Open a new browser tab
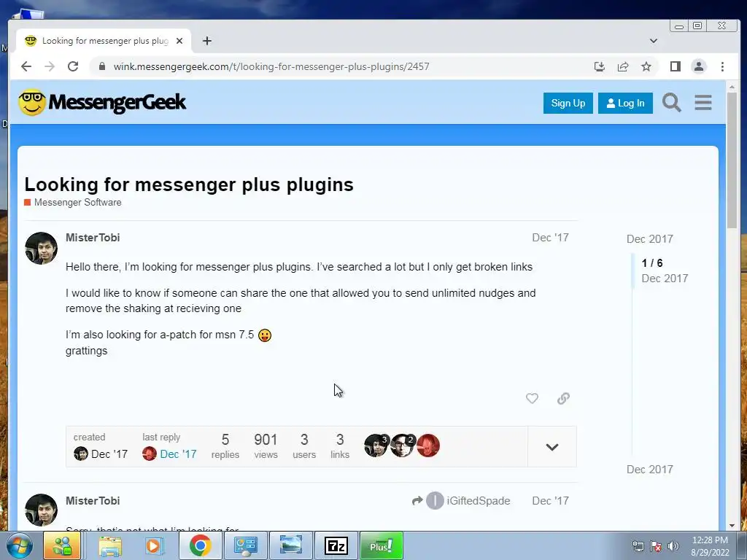The width and height of the screenshot is (747, 560). click(206, 41)
